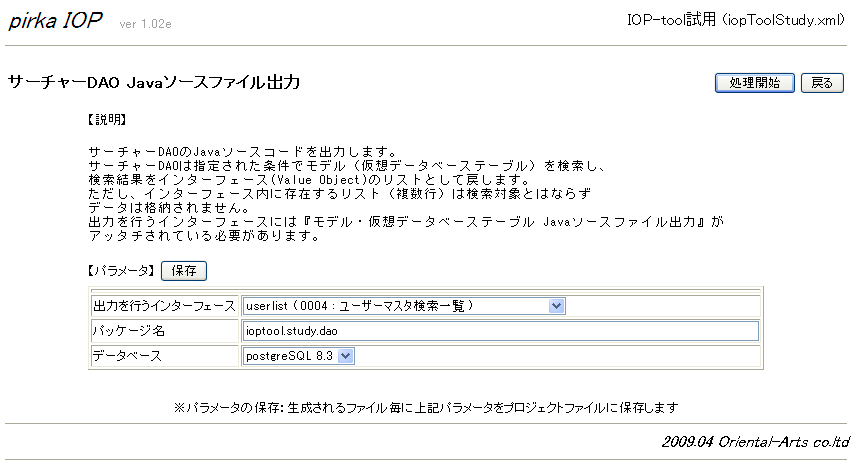
Task: Click the サーチャーDAO Javaソースファイル出力 heading
Action: click(153, 83)
